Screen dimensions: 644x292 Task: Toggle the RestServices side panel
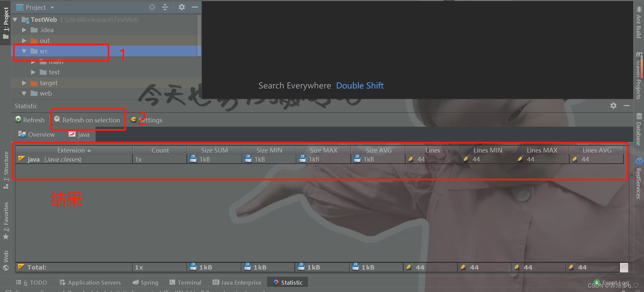point(639,178)
